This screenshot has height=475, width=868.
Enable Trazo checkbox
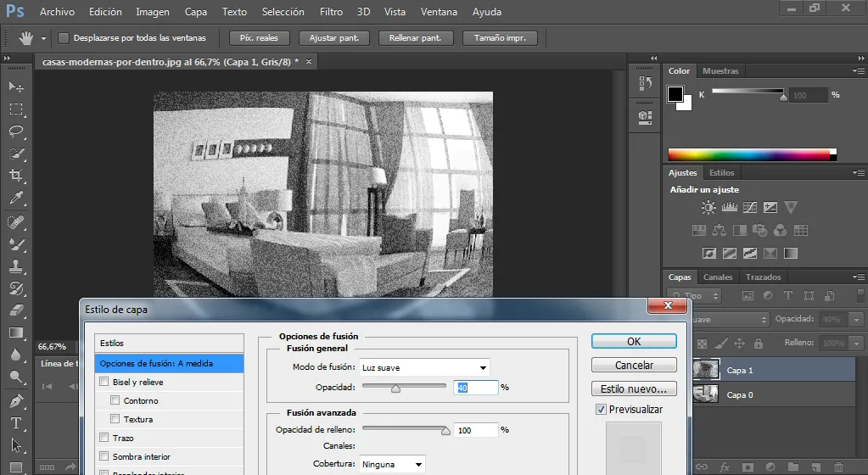tap(104, 438)
